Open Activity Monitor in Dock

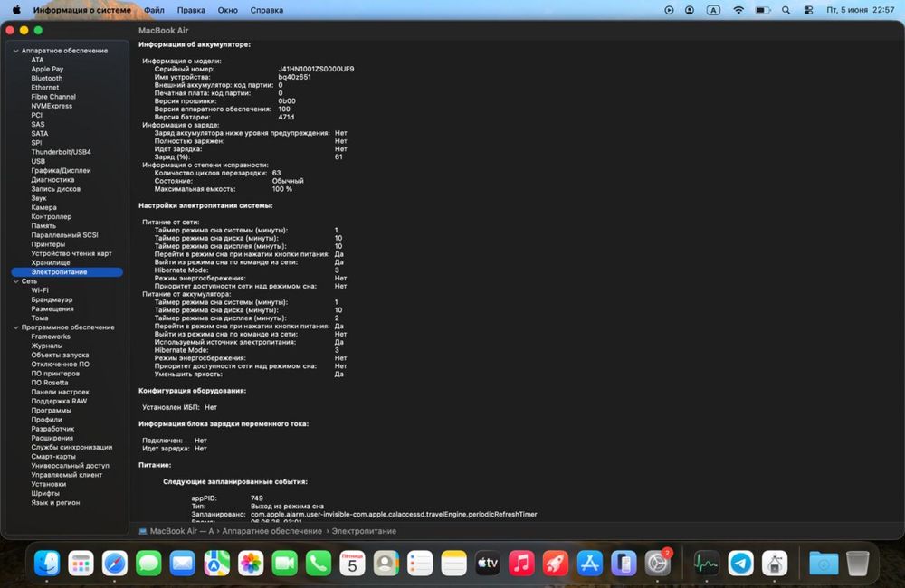pyautogui.click(x=707, y=564)
